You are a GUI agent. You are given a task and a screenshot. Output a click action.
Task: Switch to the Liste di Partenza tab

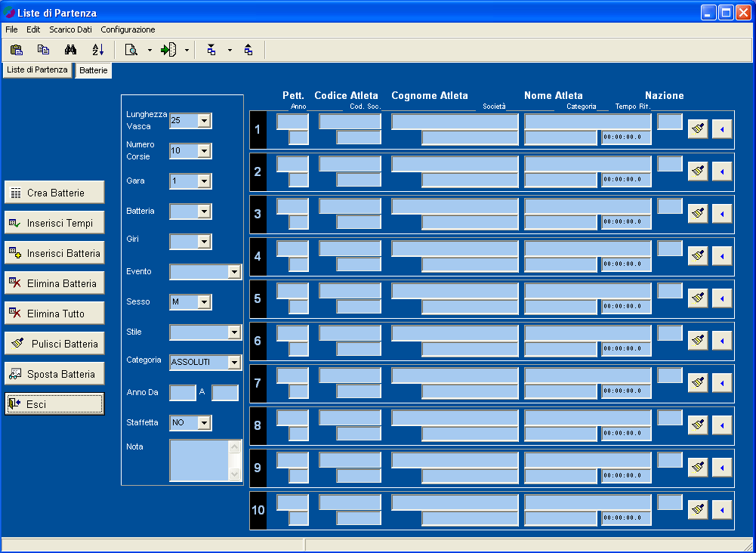(37, 70)
